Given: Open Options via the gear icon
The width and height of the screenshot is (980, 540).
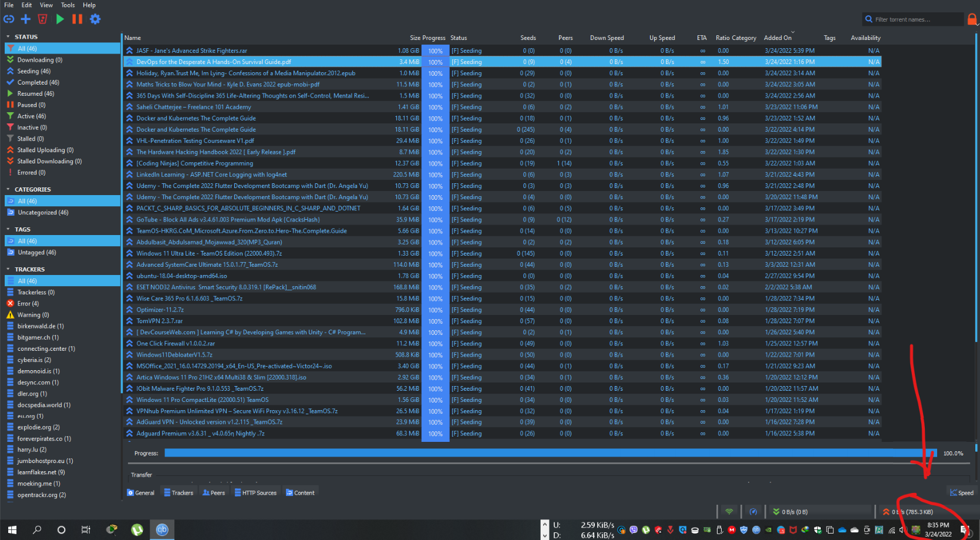Looking at the screenshot, I should pos(95,19).
